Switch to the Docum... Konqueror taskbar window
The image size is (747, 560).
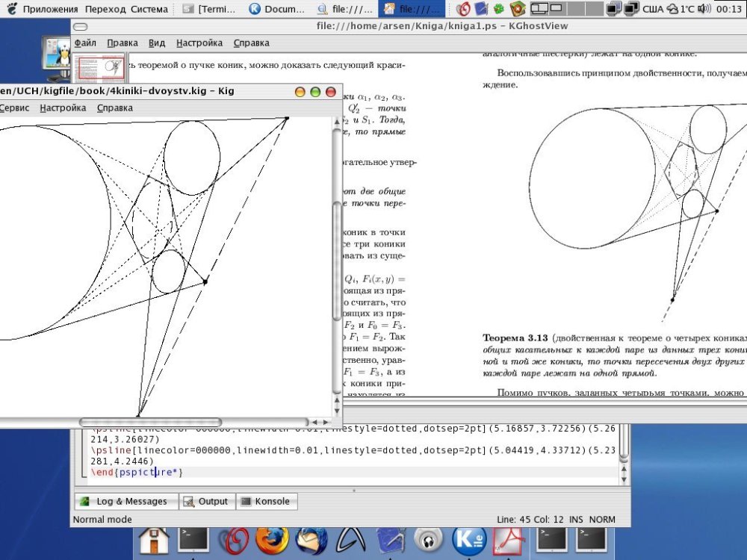coord(277,8)
